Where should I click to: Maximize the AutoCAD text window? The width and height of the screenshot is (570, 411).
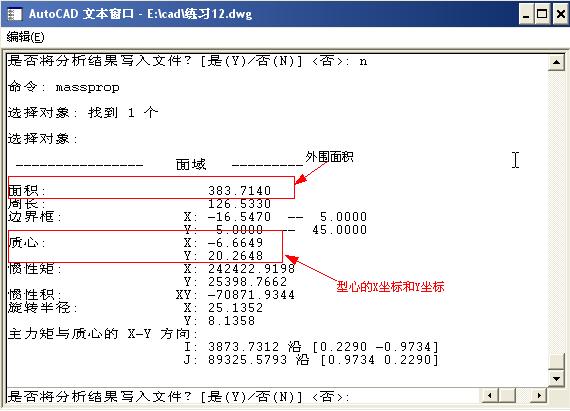coord(542,14)
